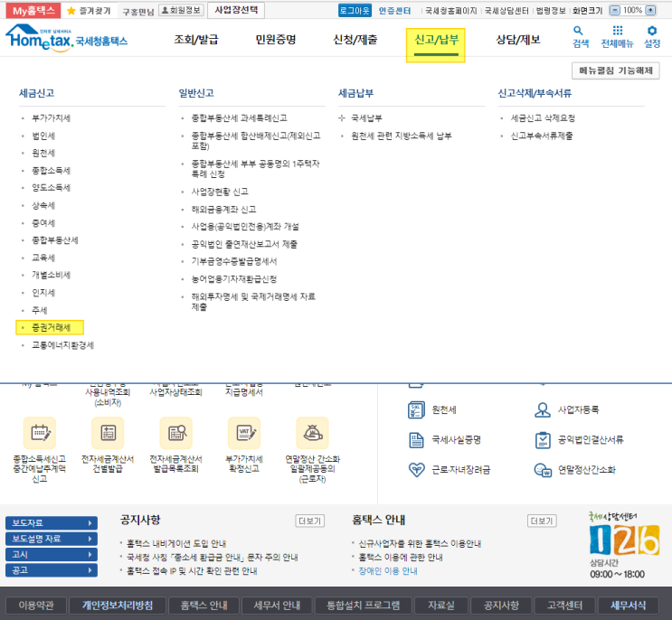Open 원천세 관련 지방소득세 납부
The image size is (672, 620).
(x=402, y=136)
